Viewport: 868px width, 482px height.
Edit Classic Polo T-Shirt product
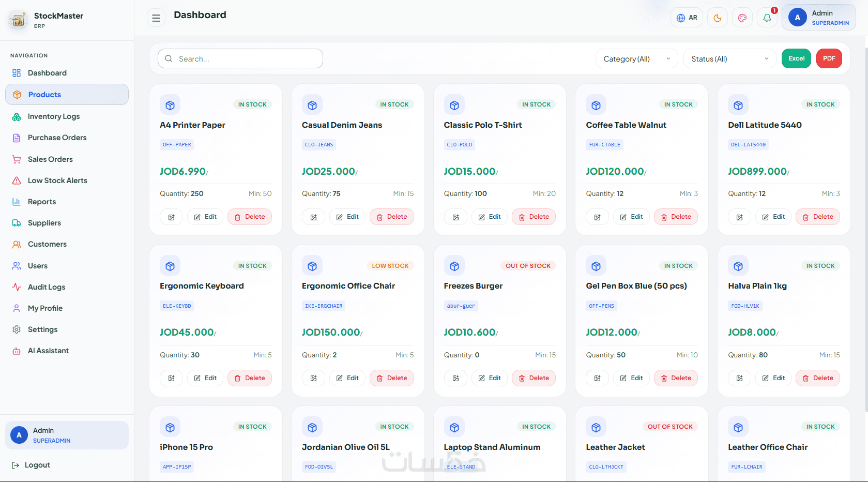(x=490, y=217)
